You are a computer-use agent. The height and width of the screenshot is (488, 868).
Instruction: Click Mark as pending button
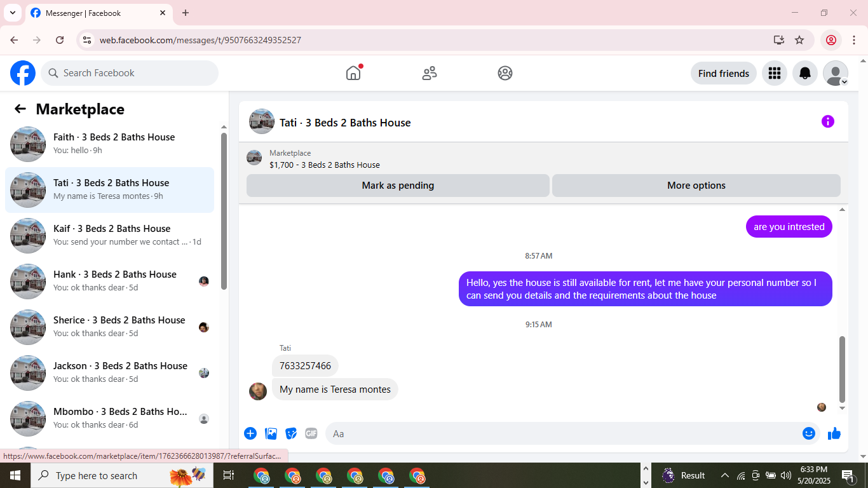pyautogui.click(x=398, y=186)
